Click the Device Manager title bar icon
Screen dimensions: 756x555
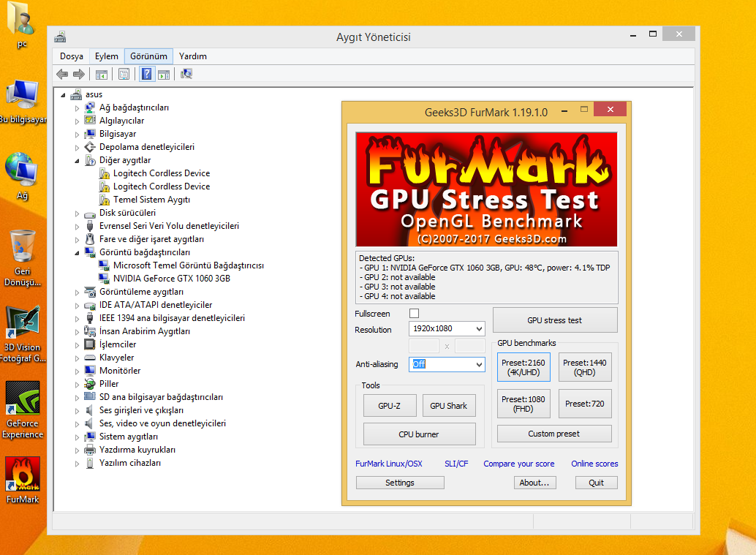pyautogui.click(x=60, y=37)
